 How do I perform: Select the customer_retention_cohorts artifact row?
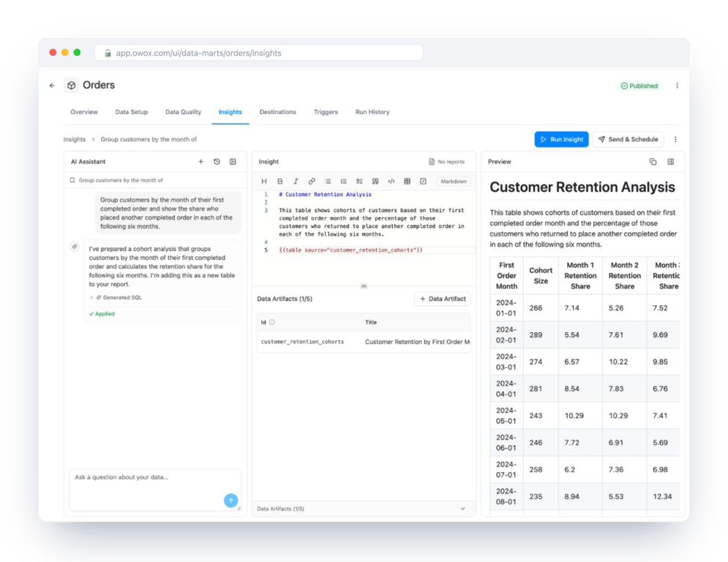[364, 342]
